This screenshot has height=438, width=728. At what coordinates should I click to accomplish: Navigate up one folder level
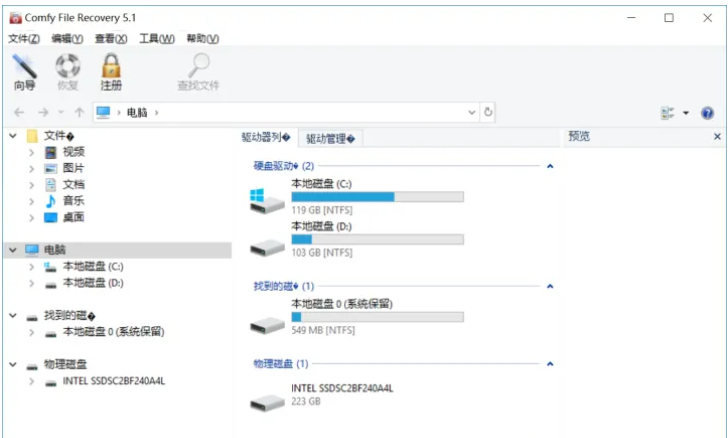[x=79, y=113]
